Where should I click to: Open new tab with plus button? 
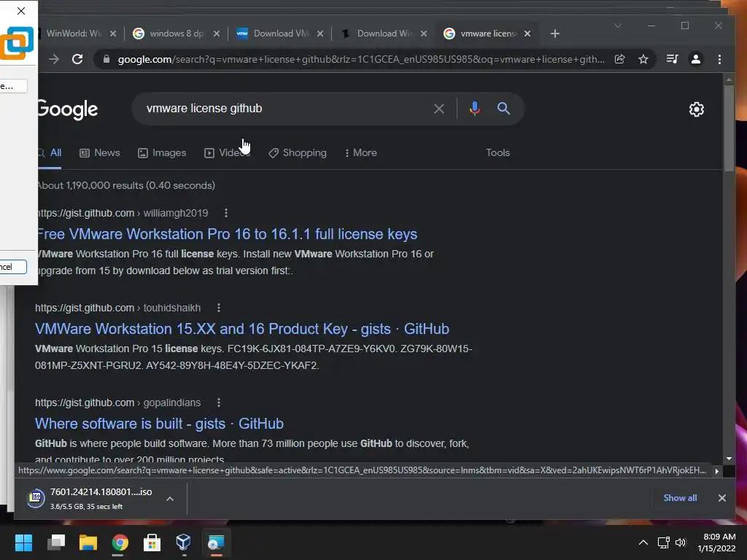point(555,34)
